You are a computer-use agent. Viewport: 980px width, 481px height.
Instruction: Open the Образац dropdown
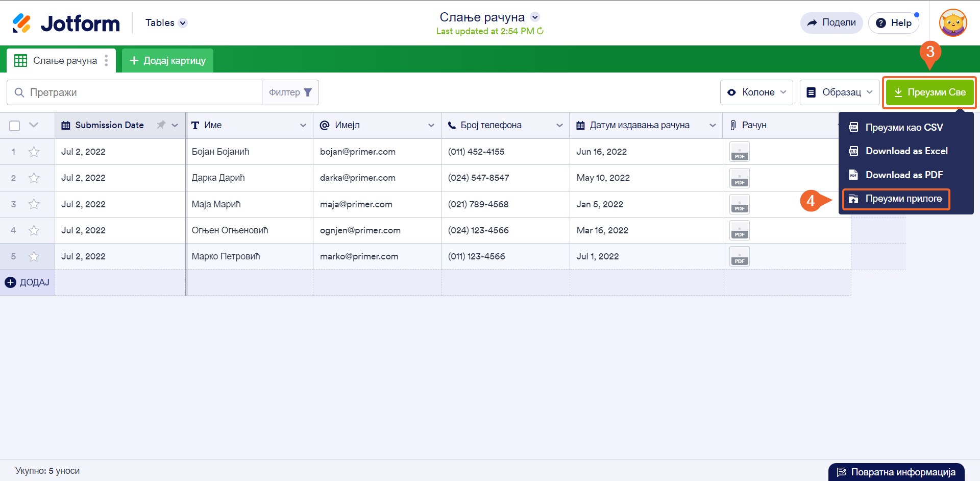840,92
